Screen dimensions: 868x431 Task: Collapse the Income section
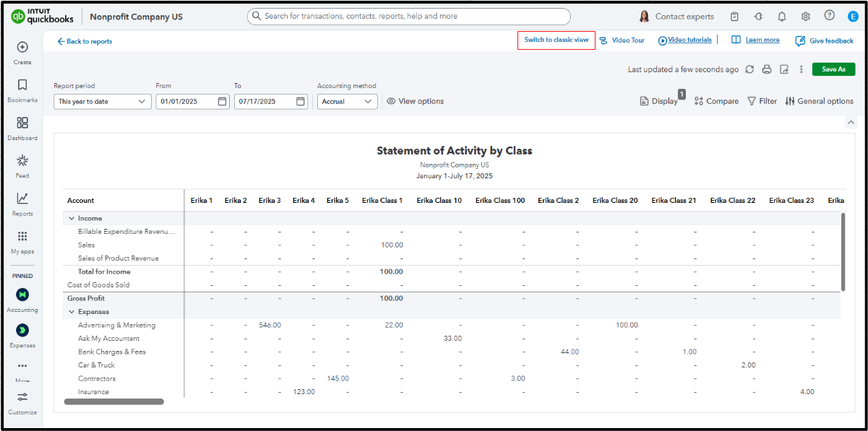pyautogui.click(x=71, y=218)
